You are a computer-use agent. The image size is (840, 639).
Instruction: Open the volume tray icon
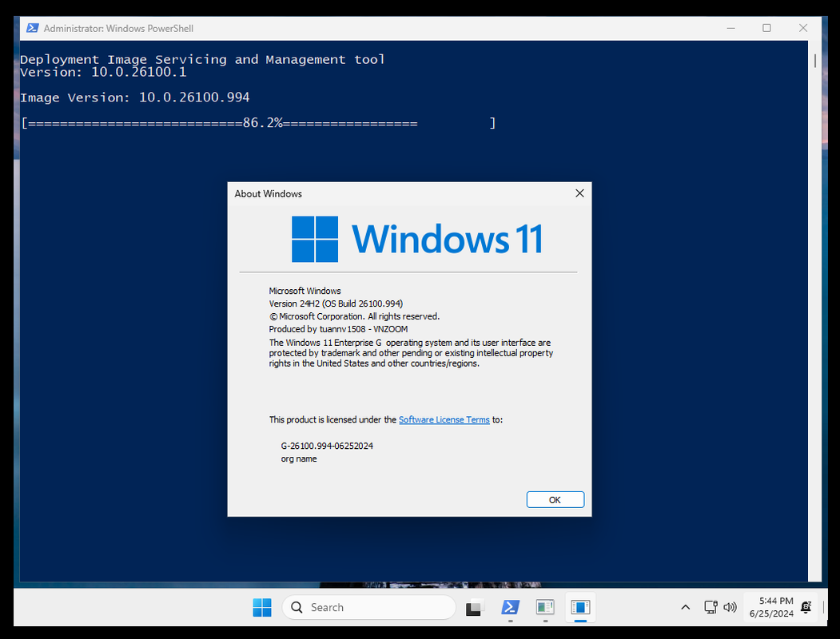pyautogui.click(x=730, y=607)
